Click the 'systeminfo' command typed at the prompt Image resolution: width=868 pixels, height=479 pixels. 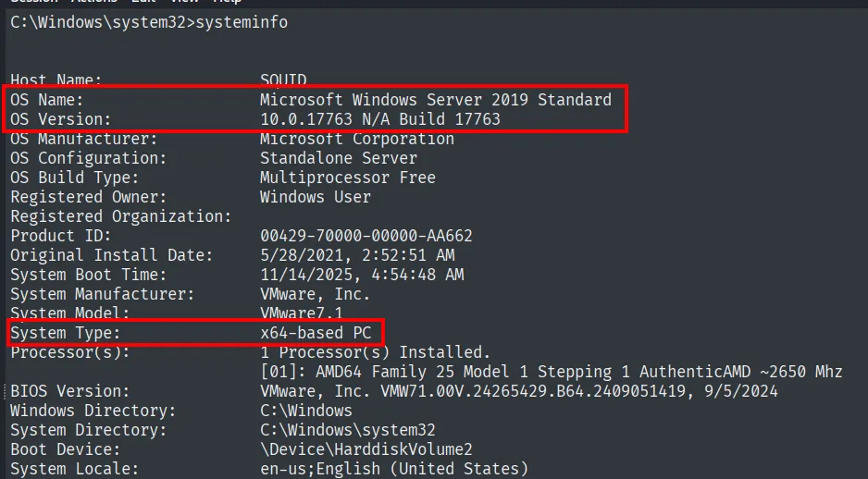click(242, 23)
